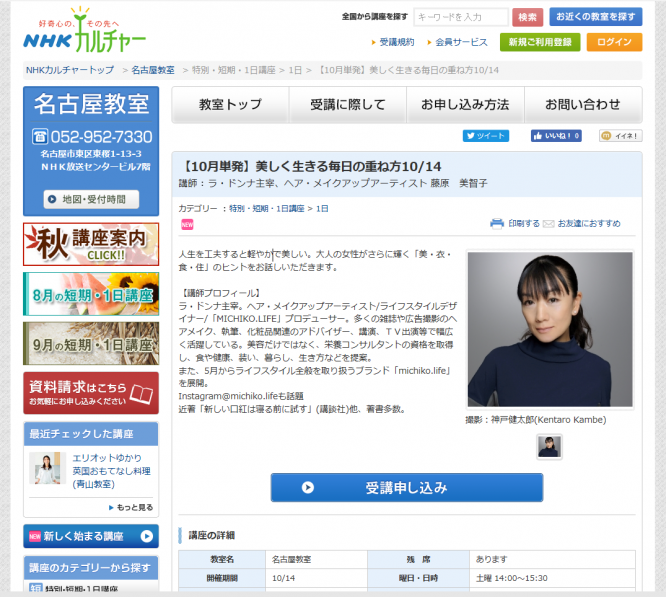The width and height of the screenshot is (666, 597).
Task: Open the お問い合わせ tab
Action: point(583,105)
